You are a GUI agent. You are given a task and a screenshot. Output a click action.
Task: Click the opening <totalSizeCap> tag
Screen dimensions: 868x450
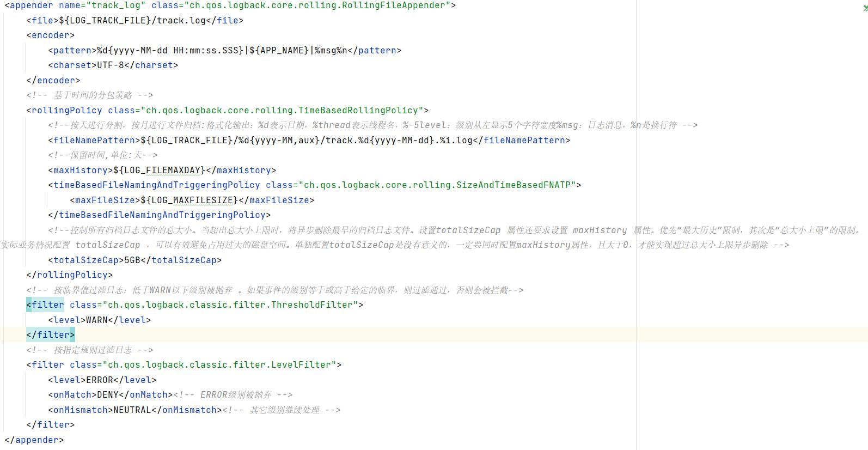pos(86,260)
